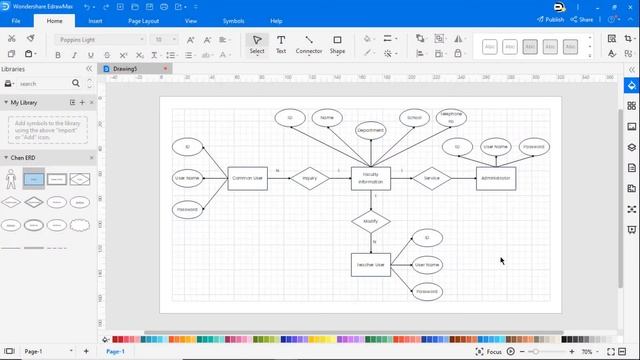Switch to the Symbols tab
The image size is (640, 360).
click(233, 21)
